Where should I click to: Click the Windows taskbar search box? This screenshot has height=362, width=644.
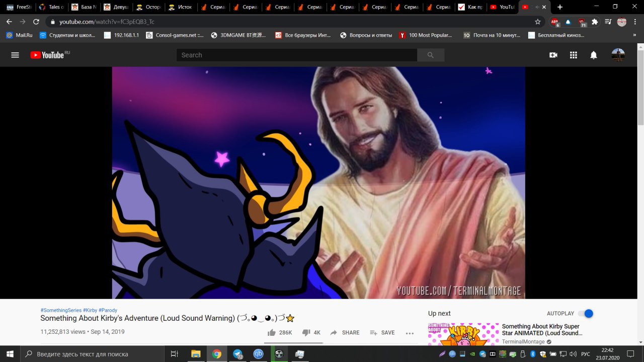coord(92,354)
